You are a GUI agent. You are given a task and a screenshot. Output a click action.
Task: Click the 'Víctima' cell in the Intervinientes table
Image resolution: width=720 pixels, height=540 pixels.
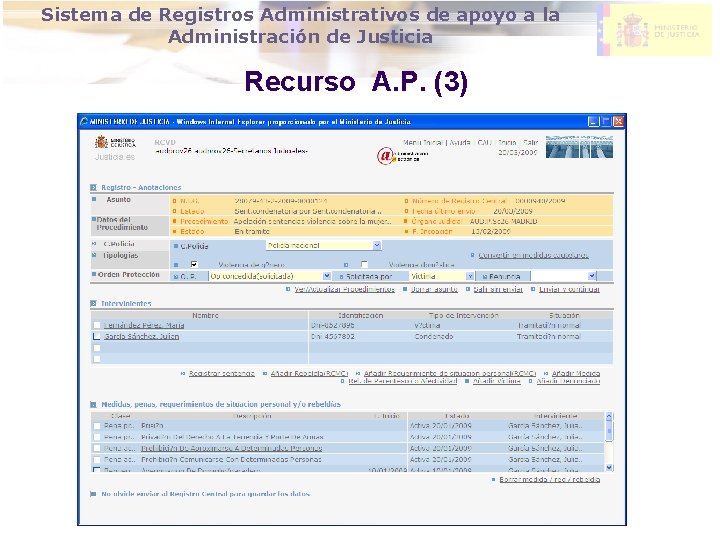428,325
